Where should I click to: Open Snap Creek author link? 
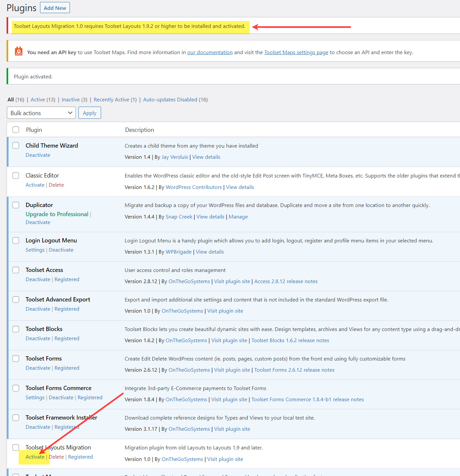pos(179,217)
